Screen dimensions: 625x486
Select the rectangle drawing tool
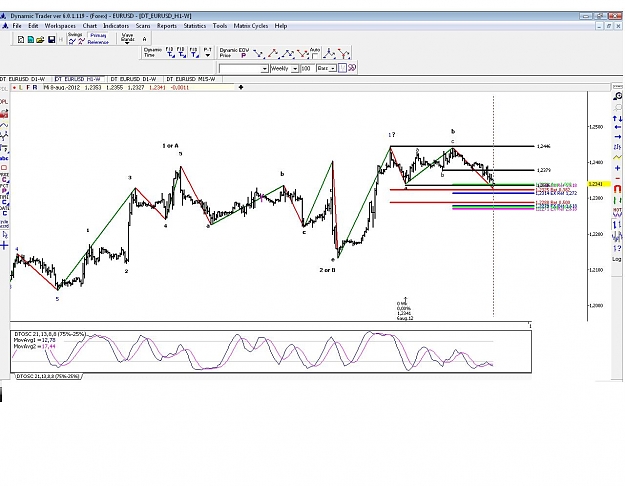tap(4, 167)
